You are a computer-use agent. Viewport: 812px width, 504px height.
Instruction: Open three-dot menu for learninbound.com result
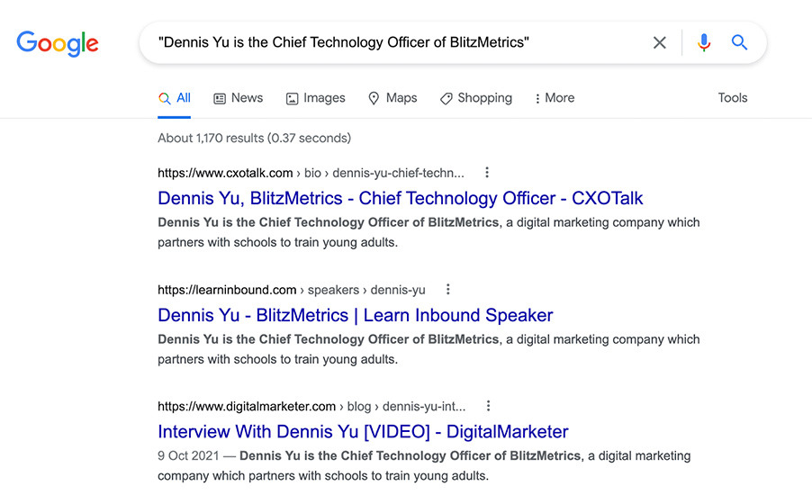448,290
